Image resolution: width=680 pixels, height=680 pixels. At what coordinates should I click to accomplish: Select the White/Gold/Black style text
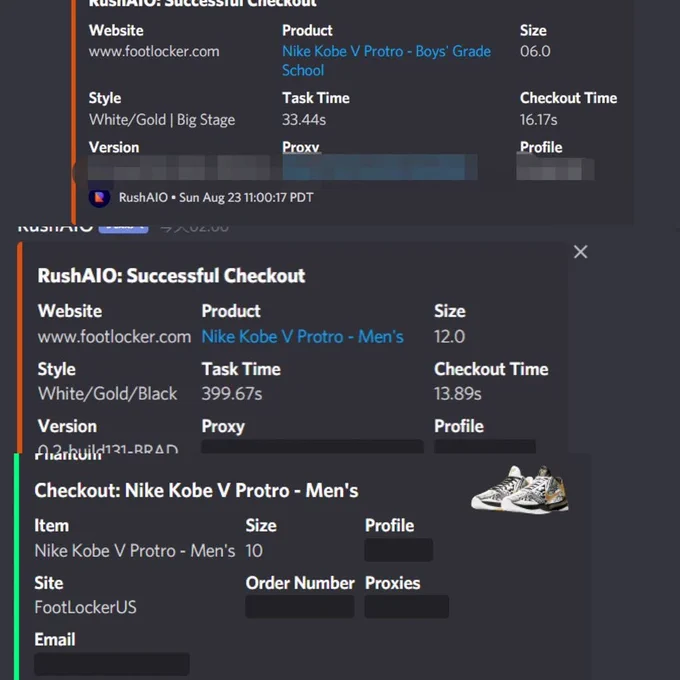click(x=107, y=394)
